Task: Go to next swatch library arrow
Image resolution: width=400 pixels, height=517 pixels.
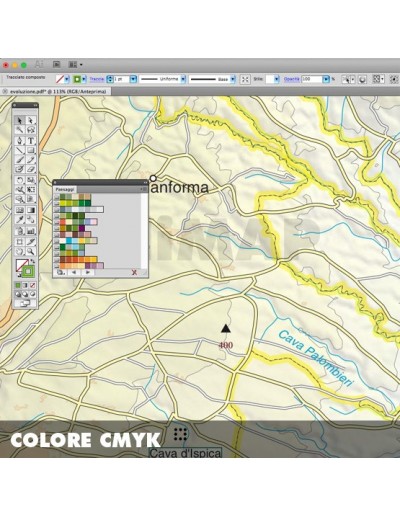Action: pyautogui.click(x=88, y=272)
